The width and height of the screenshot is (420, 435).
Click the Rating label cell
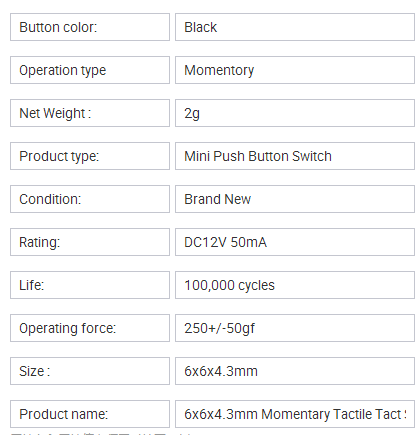tap(90, 242)
